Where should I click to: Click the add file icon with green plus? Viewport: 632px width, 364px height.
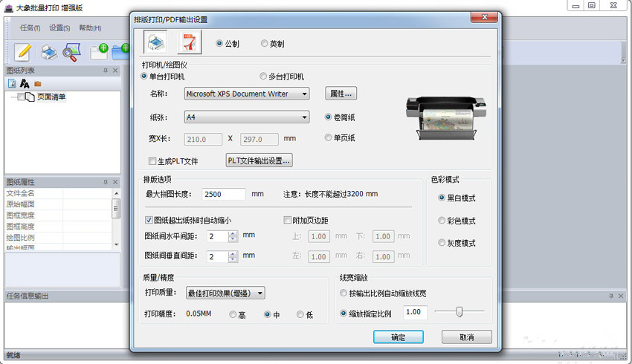99,51
